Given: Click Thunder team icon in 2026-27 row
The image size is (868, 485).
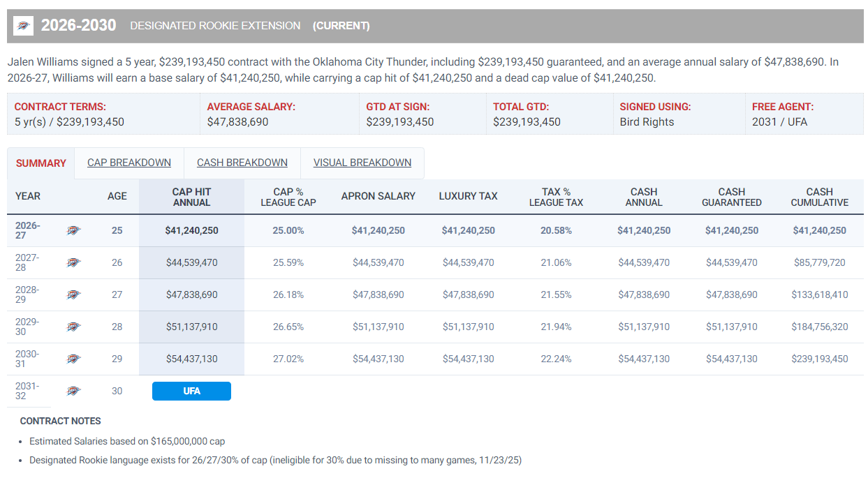Looking at the screenshot, I should click(73, 230).
